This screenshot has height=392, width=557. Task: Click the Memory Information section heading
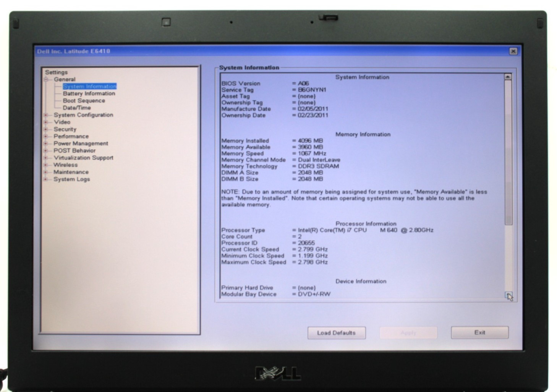click(x=363, y=134)
